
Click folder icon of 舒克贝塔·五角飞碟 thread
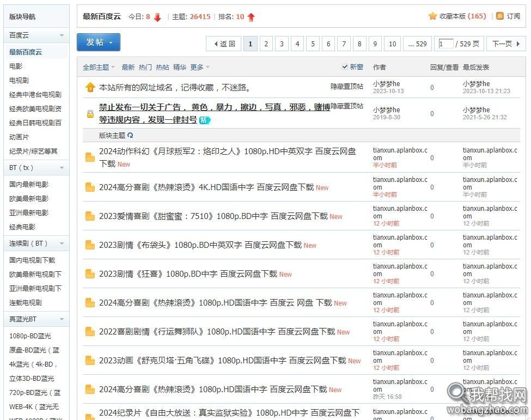pyautogui.click(x=90, y=360)
